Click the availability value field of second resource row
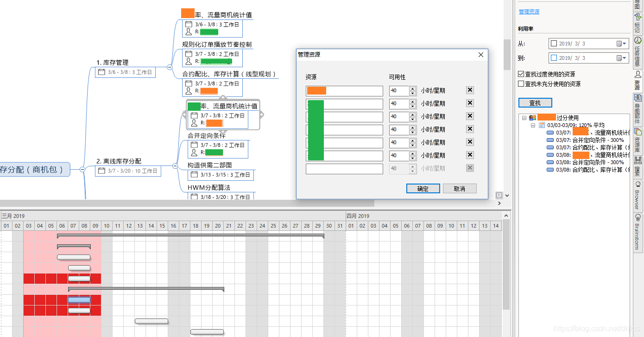Image resolution: width=644 pixels, height=337 pixels. [399, 104]
